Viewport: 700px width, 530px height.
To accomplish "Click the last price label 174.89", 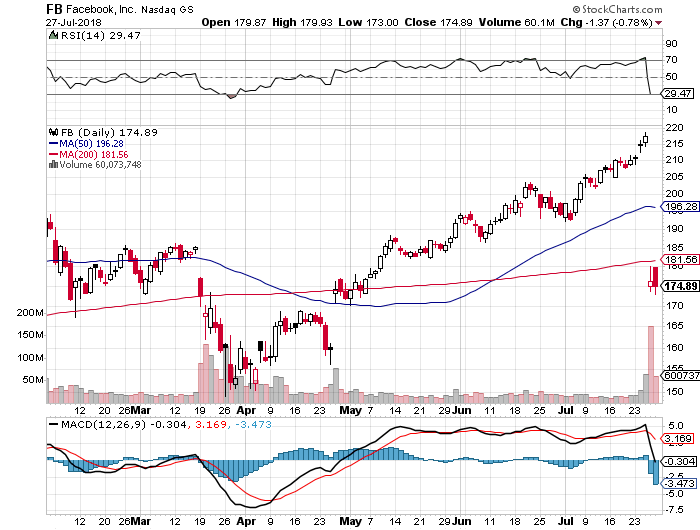I will point(680,286).
